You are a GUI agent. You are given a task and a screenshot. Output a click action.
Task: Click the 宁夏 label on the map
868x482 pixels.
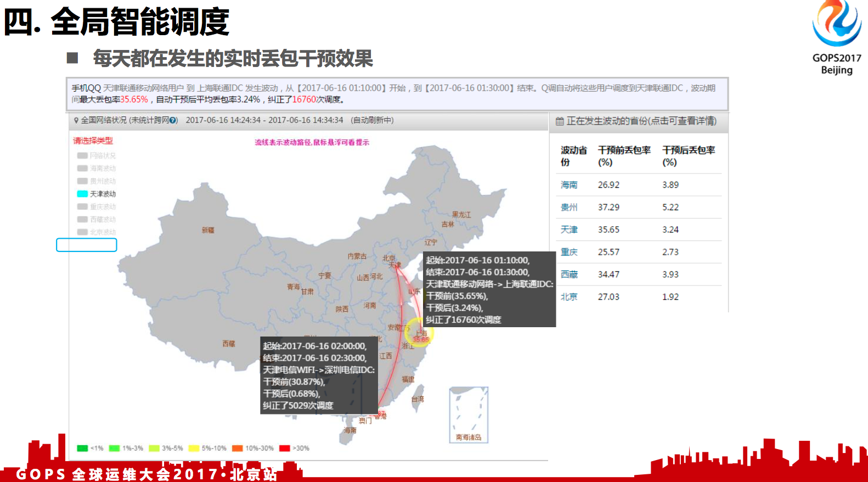[325, 276]
